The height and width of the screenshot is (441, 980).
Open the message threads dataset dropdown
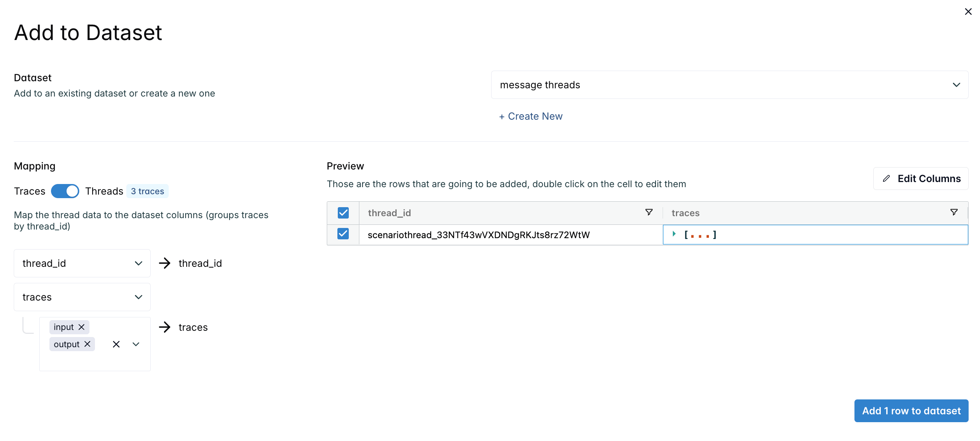(x=729, y=85)
